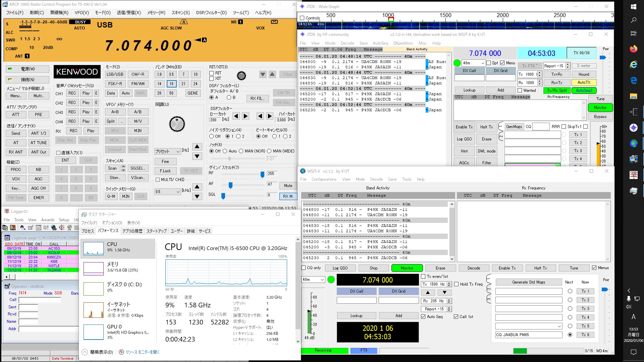The width and height of the screenshot is (644, 362).
Task: Enable Hold Tx Freq in WSJT-X
Action: point(457,284)
